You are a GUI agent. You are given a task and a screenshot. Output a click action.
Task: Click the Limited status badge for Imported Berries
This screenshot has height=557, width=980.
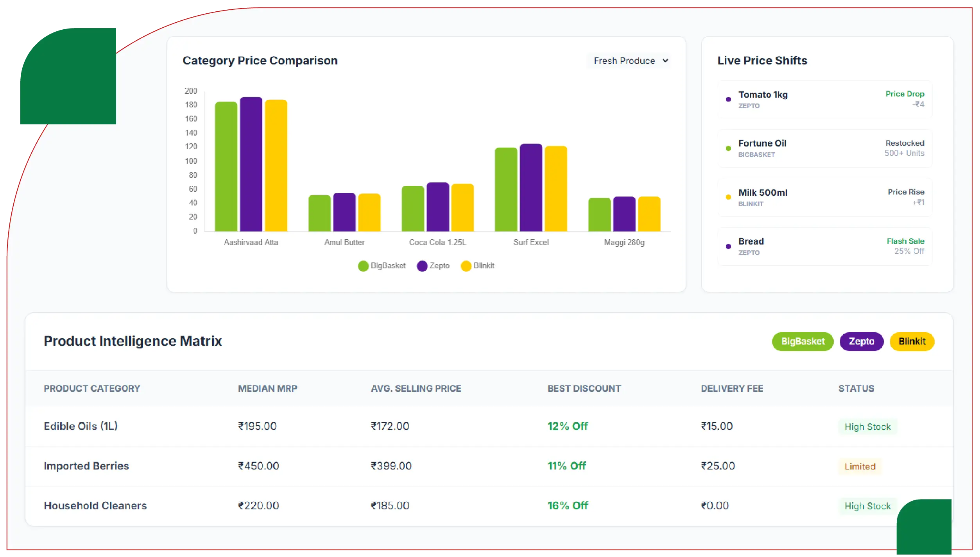(860, 466)
